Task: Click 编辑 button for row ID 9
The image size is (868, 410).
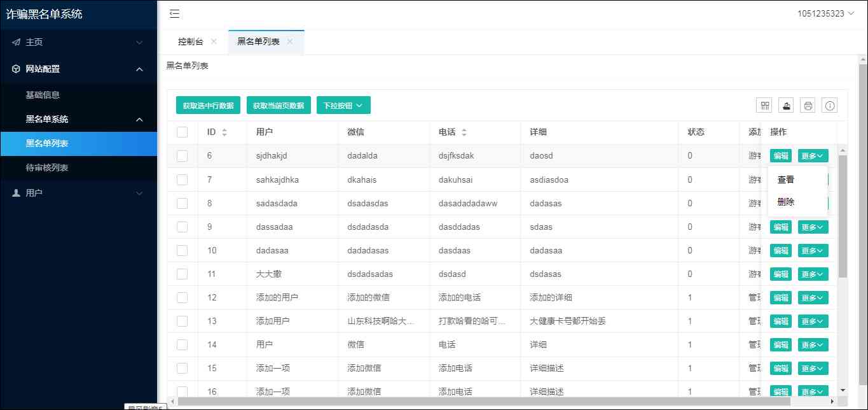Action: click(780, 227)
